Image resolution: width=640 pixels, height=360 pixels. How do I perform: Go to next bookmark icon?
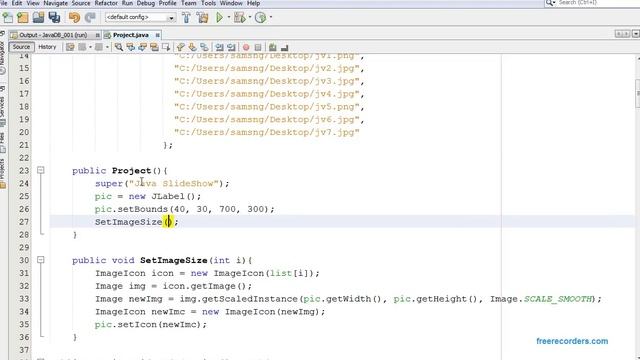192,47
